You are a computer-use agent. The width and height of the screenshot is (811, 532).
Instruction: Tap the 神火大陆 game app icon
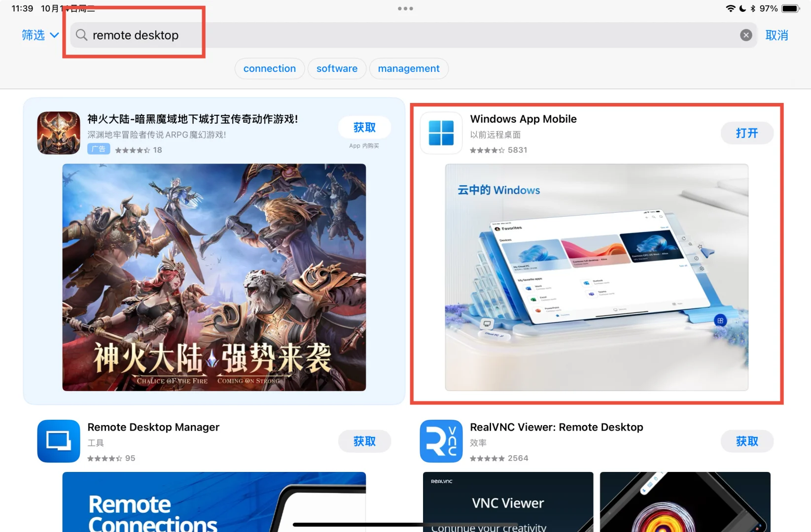tap(58, 133)
